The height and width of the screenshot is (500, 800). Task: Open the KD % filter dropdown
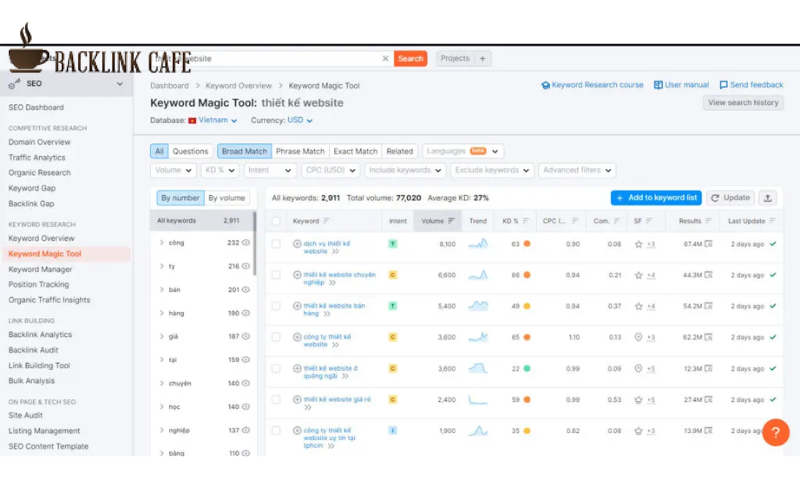pos(219,170)
